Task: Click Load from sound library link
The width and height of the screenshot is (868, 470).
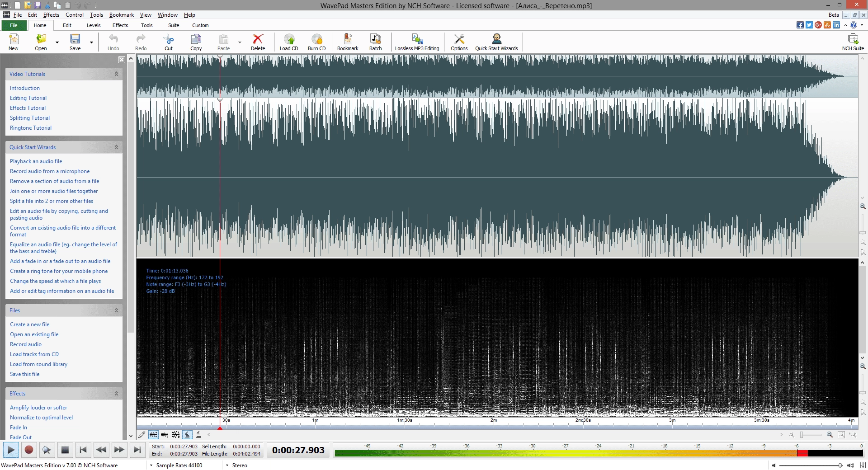Action: (38, 364)
